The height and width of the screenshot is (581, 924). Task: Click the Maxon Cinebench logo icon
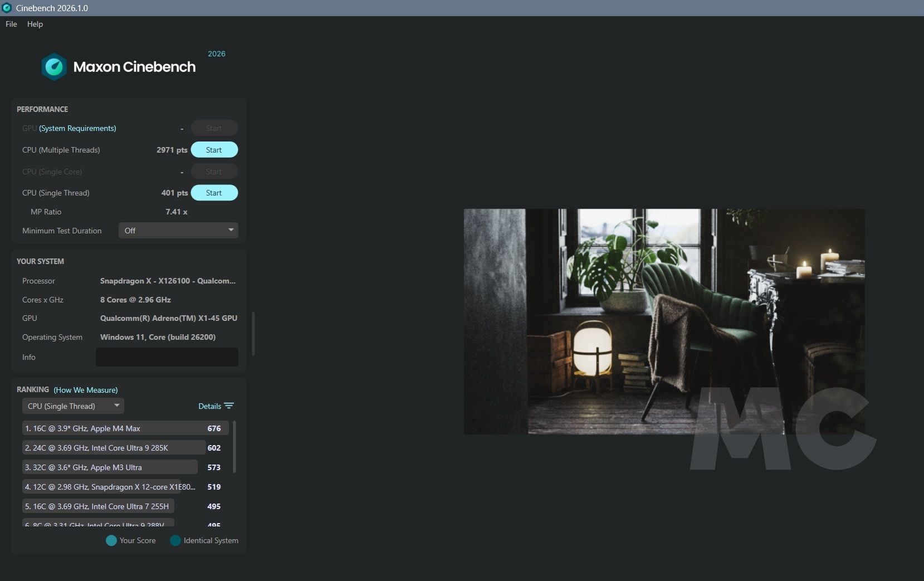pos(54,67)
